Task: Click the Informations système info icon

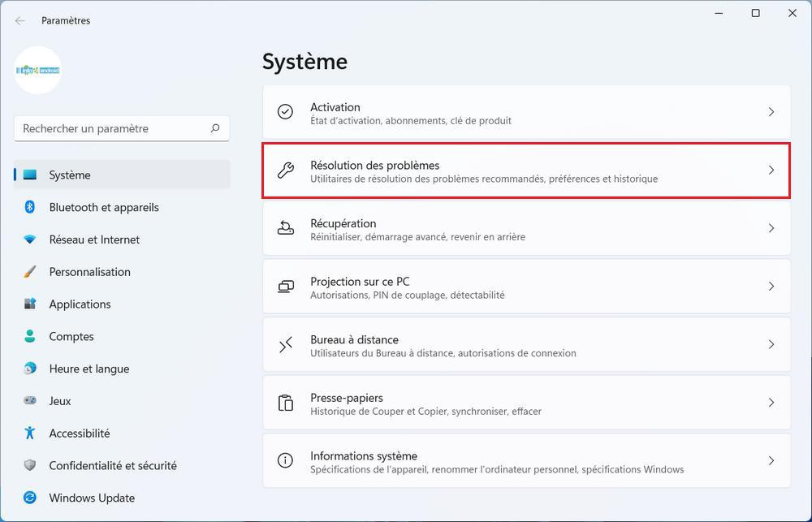Action: coord(285,460)
